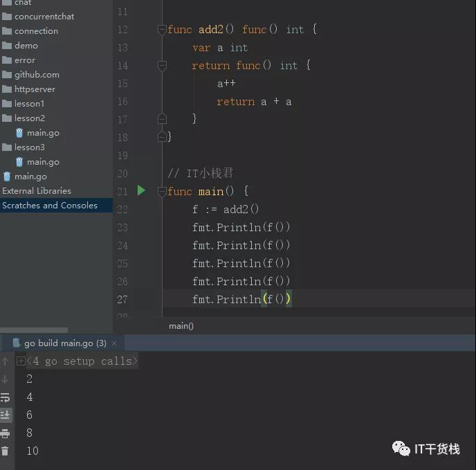The height and width of the screenshot is (470, 476).
Task: Open the External Libraries node
Action: (37, 191)
